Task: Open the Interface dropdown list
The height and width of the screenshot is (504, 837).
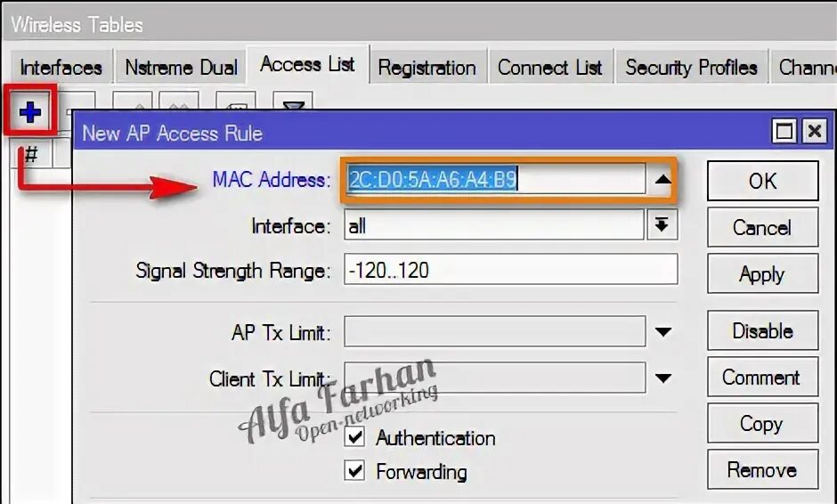Action: point(662,225)
